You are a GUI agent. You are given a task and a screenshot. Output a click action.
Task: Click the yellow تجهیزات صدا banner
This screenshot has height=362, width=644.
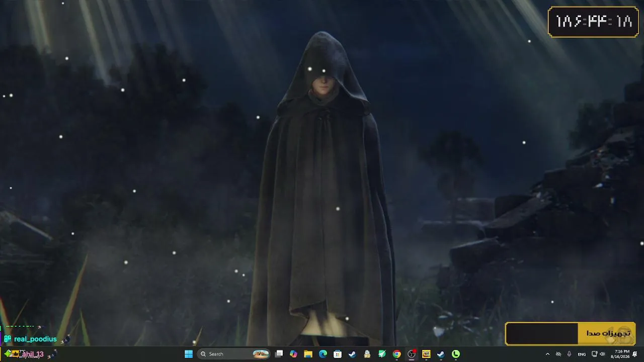571,333
